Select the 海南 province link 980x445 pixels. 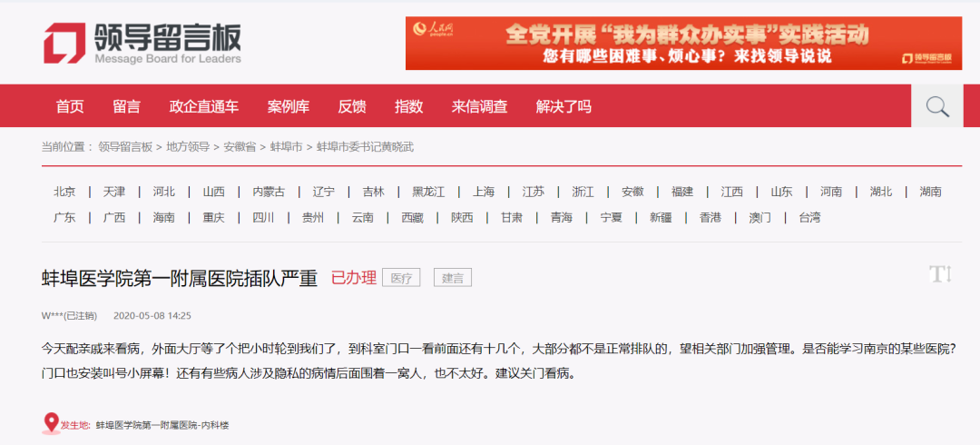pyautogui.click(x=163, y=218)
